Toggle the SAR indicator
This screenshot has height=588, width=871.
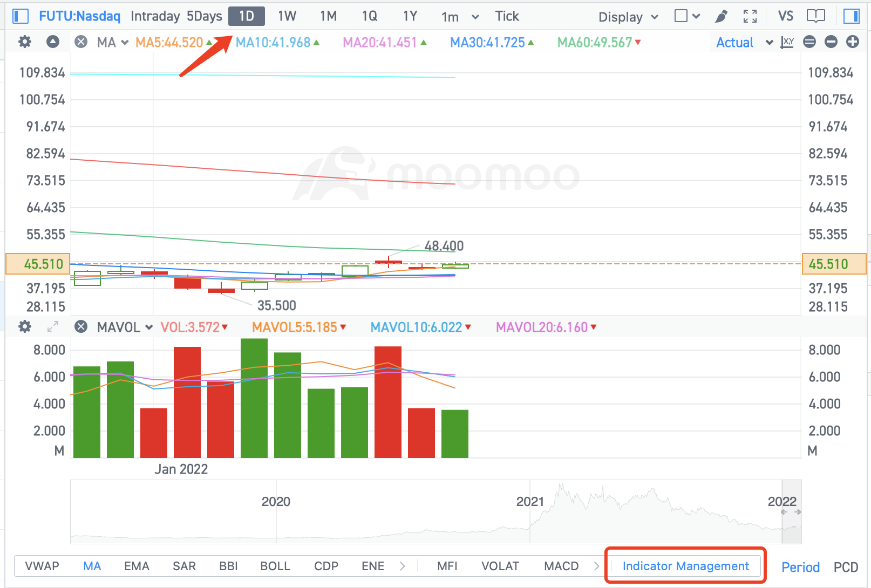(x=184, y=566)
